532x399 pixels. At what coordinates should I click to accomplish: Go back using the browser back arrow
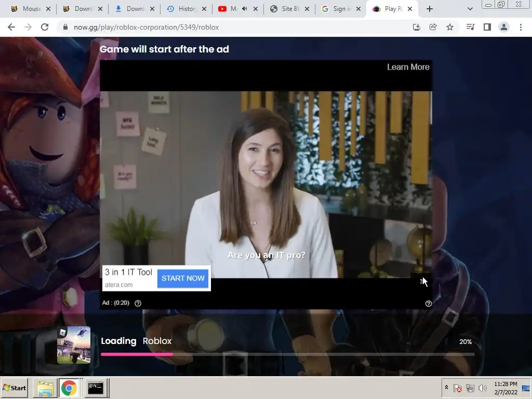click(11, 27)
